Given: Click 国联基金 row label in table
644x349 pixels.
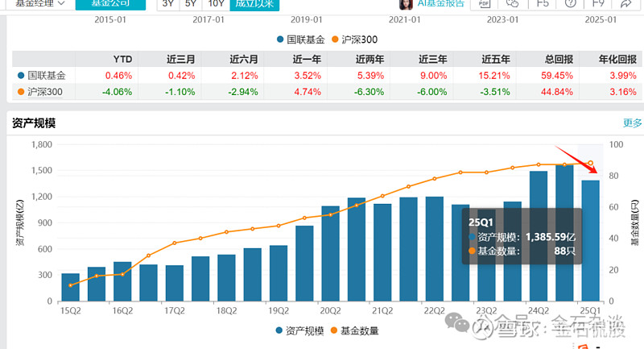Looking at the screenshot, I should click(47, 75).
